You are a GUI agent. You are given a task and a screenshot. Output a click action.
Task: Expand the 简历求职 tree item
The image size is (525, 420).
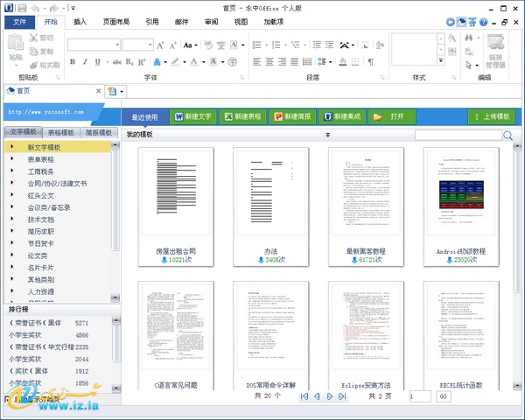coord(12,231)
